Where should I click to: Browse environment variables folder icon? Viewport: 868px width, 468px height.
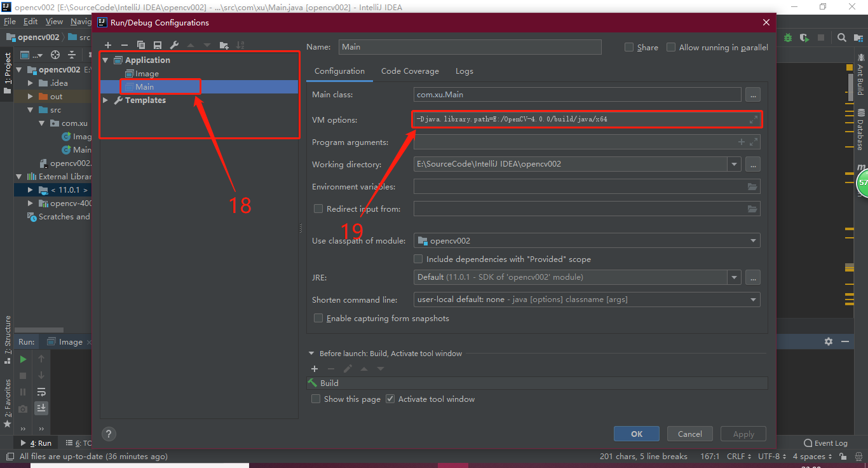click(x=752, y=187)
